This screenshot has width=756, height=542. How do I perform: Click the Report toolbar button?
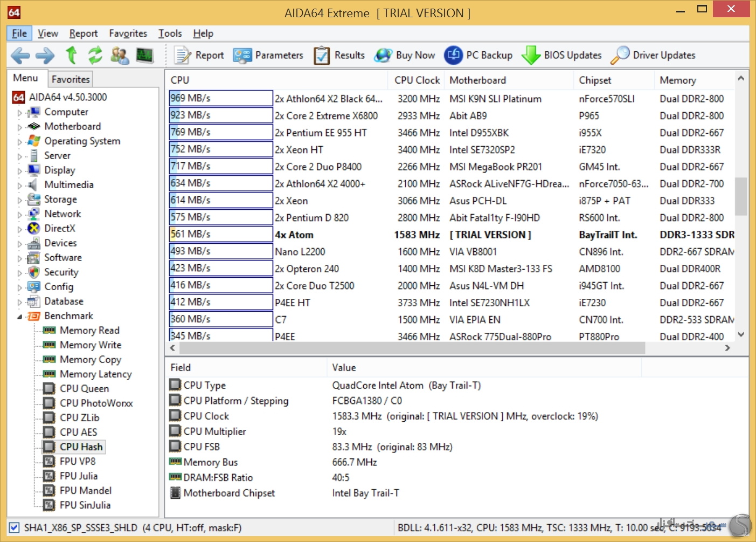pyautogui.click(x=198, y=55)
